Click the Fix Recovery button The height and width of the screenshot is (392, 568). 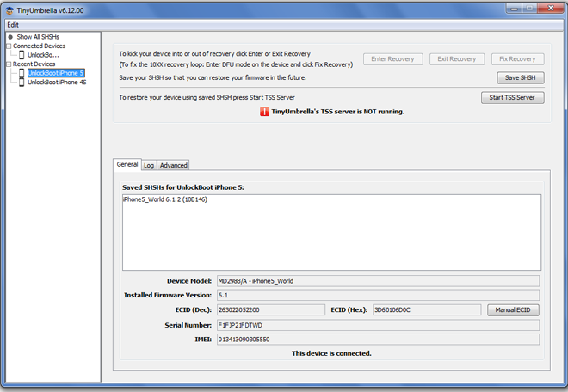pos(519,59)
